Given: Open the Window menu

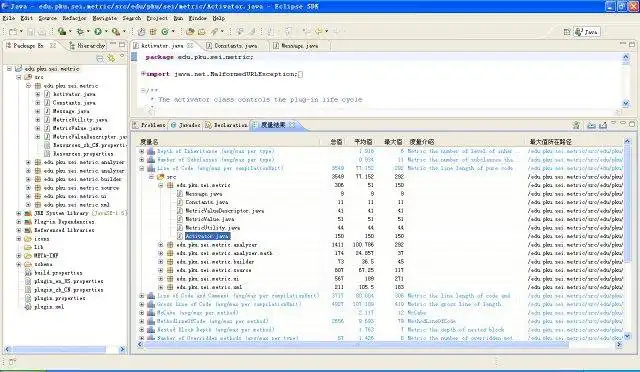Looking at the screenshot, I should 198,18.
